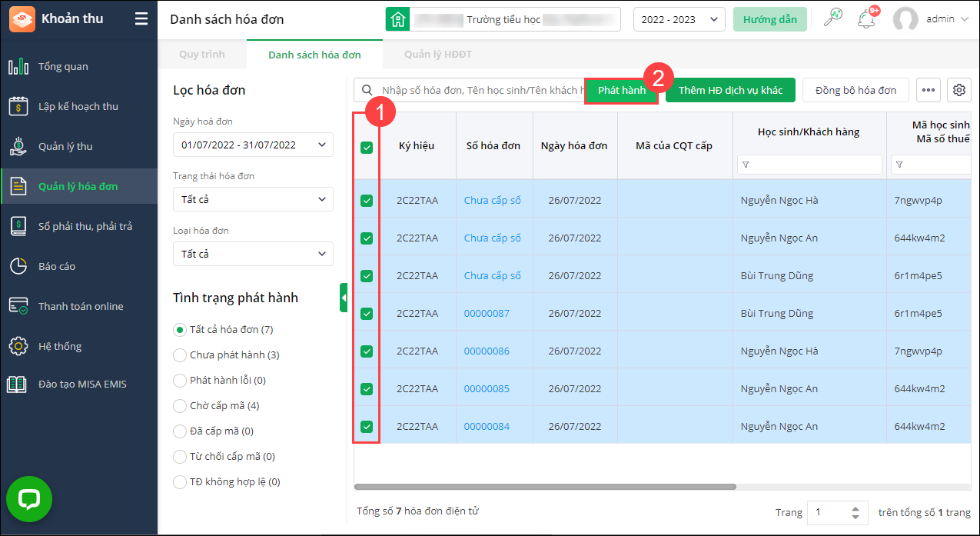
Task: Click the Thanh toán online card icon
Action: 18,306
